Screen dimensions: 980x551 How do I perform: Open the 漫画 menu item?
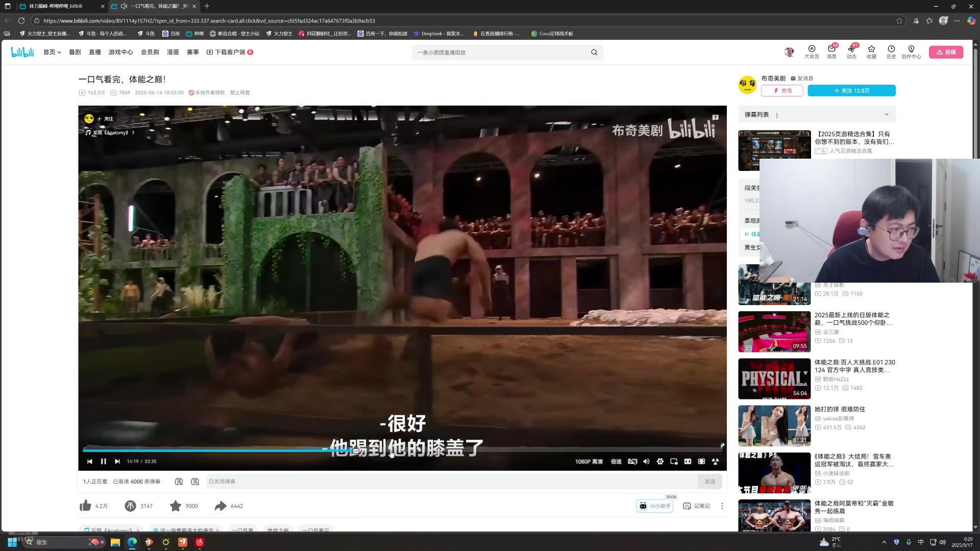click(x=173, y=52)
